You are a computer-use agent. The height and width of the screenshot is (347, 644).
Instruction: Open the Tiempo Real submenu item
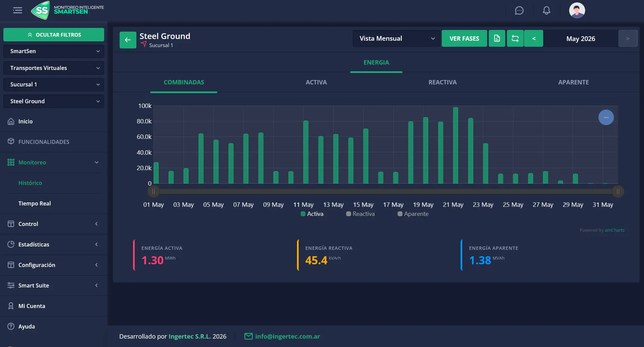[x=35, y=203]
